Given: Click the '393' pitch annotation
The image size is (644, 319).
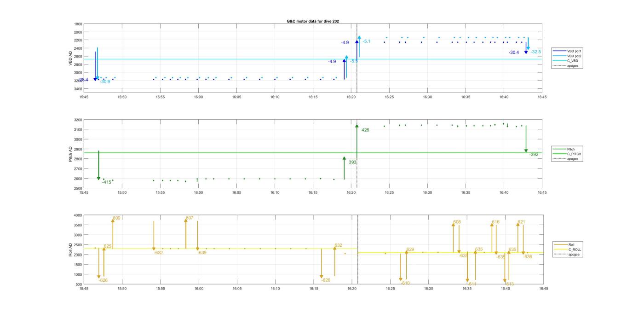Looking at the screenshot, I should click(x=352, y=162).
